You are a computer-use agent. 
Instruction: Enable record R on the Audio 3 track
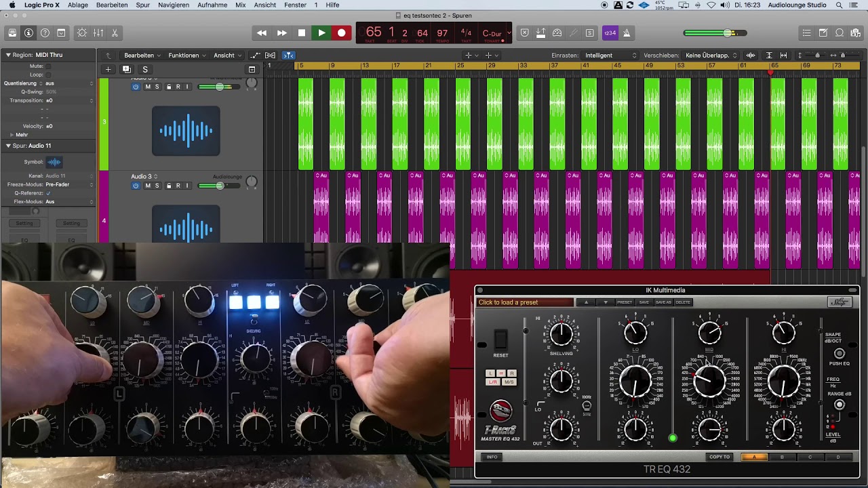pos(178,186)
